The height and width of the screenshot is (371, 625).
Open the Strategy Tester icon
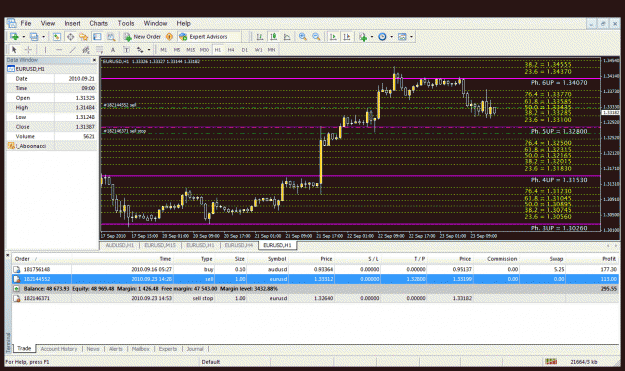pyautogui.click(x=111, y=37)
